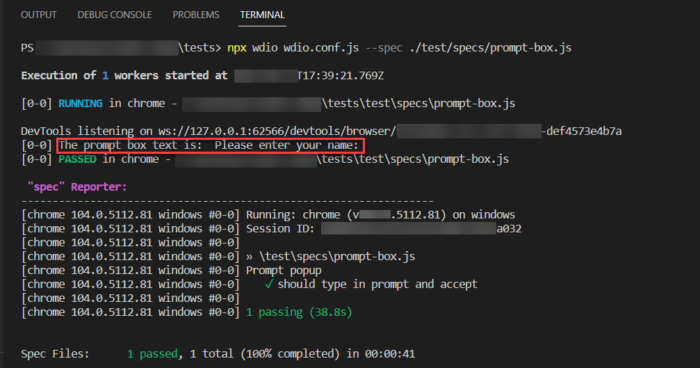Open the ./test/specs/prompt-box.js path in the command
Screen dimensions: 700x368
click(x=490, y=48)
